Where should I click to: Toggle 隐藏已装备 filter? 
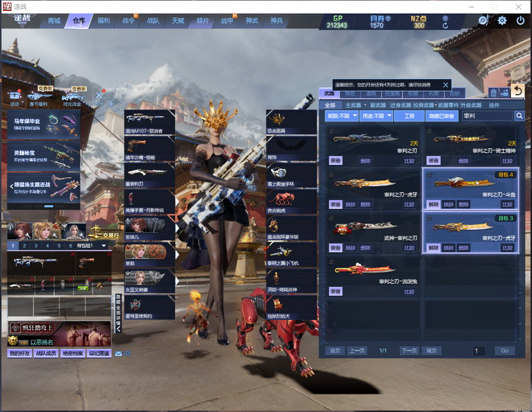coord(442,116)
